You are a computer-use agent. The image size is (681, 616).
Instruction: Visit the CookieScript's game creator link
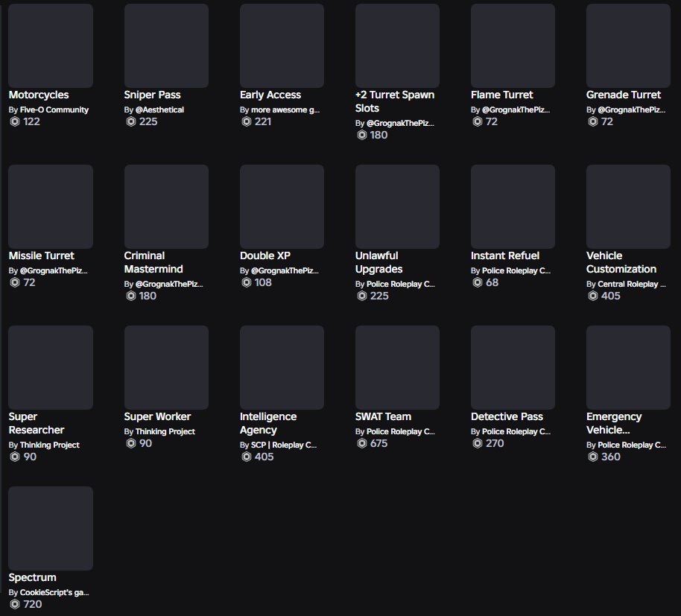(x=54, y=592)
